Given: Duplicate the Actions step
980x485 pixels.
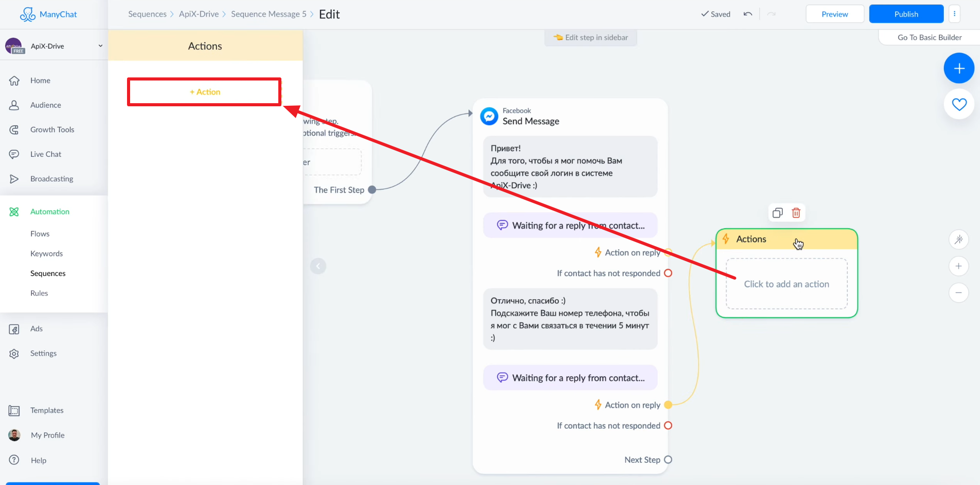Looking at the screenshot, I should [778, 213].
